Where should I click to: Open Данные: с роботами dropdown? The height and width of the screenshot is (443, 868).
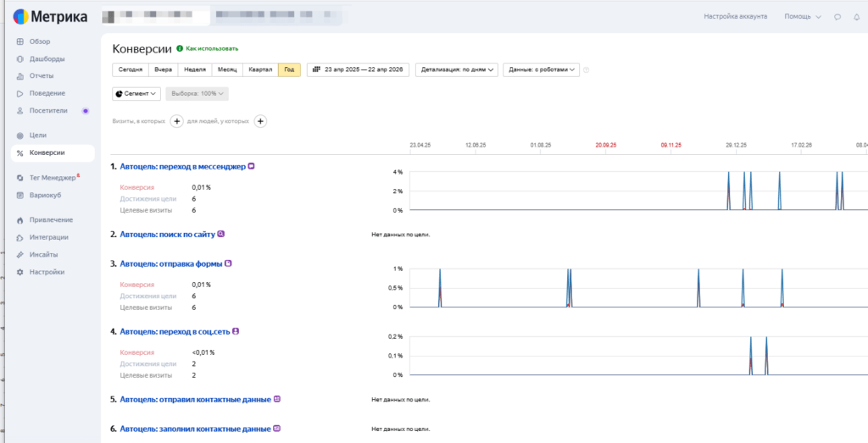(541, 69)
